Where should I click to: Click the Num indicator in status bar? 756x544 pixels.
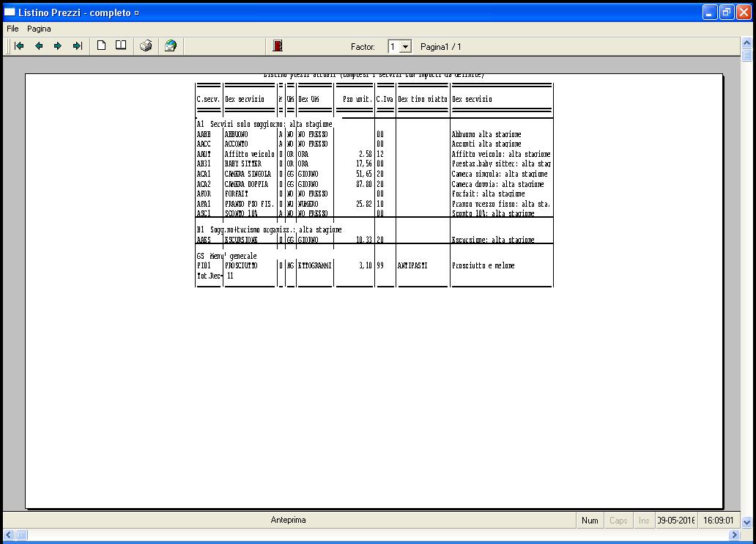590,521
